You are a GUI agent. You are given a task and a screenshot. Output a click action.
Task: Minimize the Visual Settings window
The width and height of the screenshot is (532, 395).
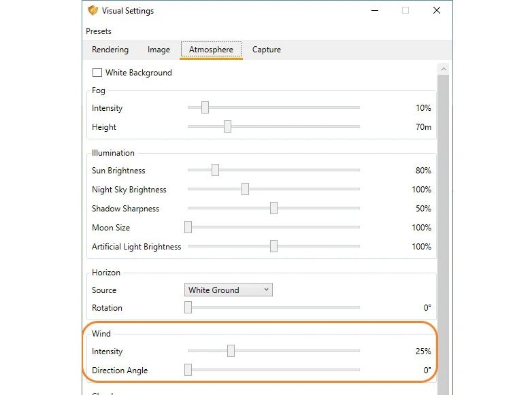click(374, 11)
